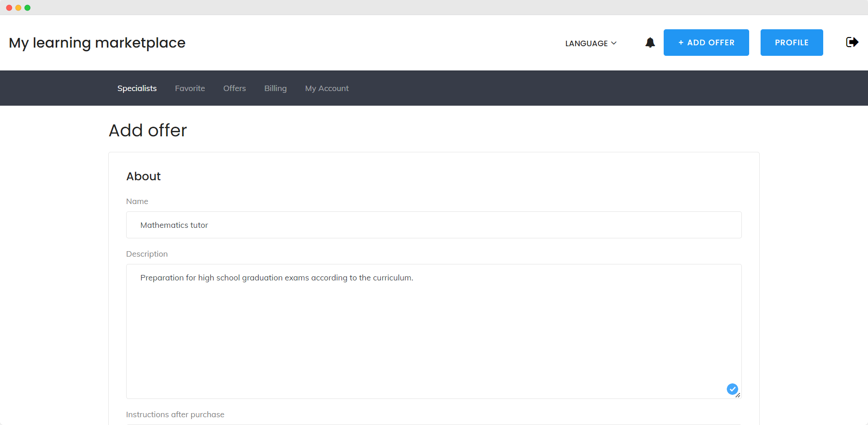Click inside the Description text area
Image resolution: width=868 pixels, height=425 pixels.
pyautogui.click(x=434, y=331)
